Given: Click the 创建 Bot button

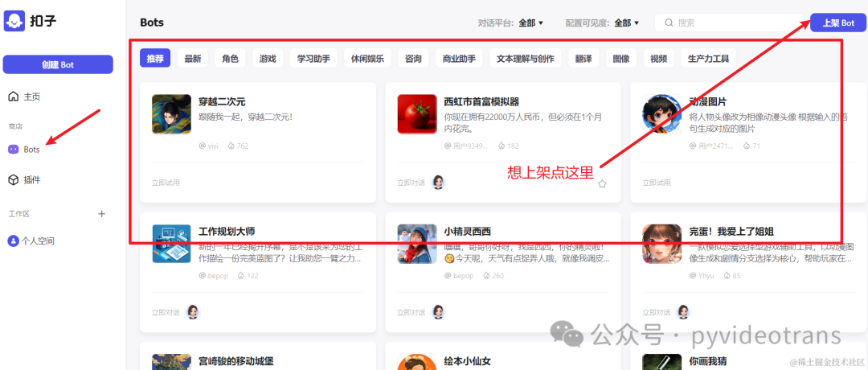Looking at the screenshot, I should (58, 64).
